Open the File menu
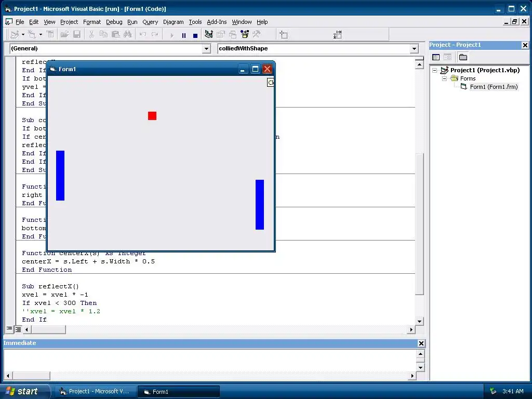This screenshot has width=532, height=399. [20, 22]
